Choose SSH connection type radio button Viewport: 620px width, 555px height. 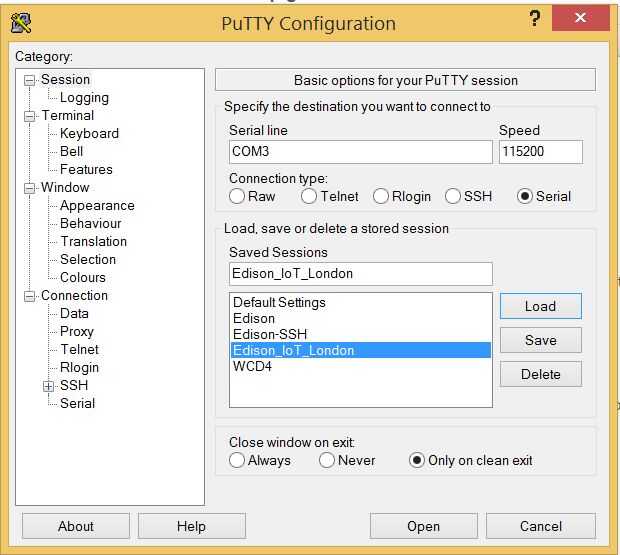point(453,196)
